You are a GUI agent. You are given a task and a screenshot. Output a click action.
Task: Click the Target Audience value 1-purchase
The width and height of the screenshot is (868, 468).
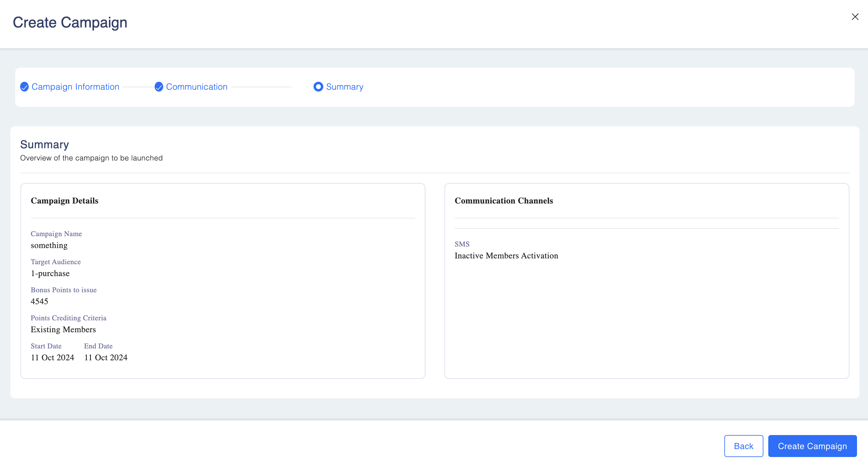(50, 273)
